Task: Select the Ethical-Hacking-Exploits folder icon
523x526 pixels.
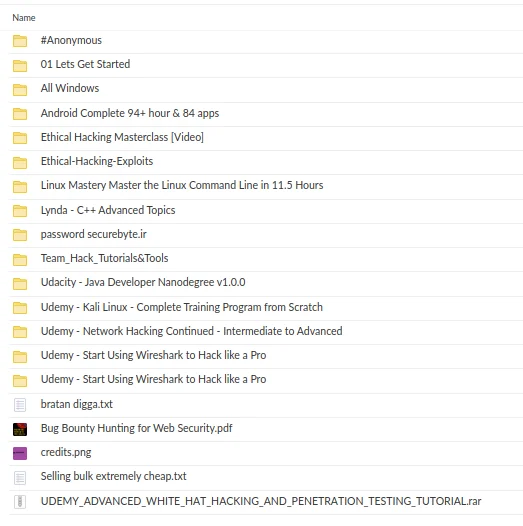Action: [20, 163]
